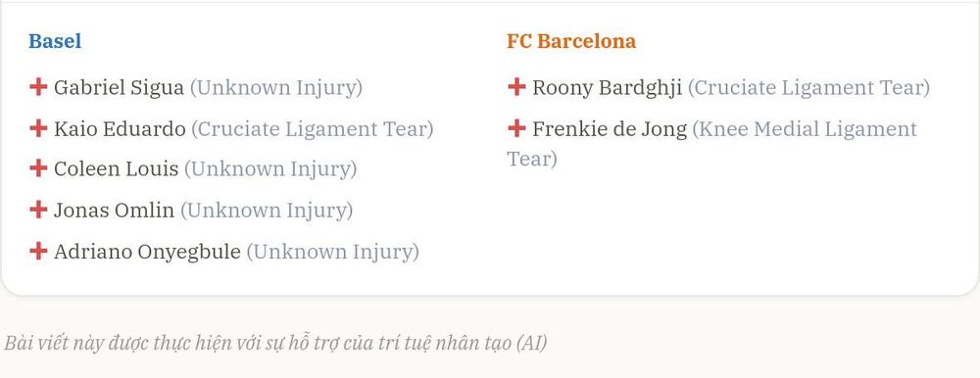Viewport: 980px width, 378px height.
Task: Select player name Kaio Eduardo
Action: coord(120,128)
